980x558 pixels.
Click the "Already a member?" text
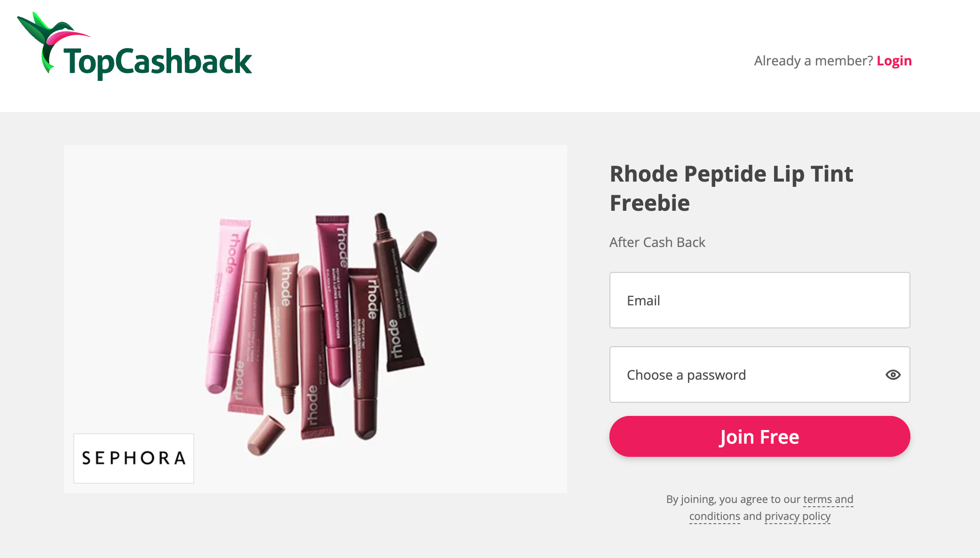click(813, 61)
